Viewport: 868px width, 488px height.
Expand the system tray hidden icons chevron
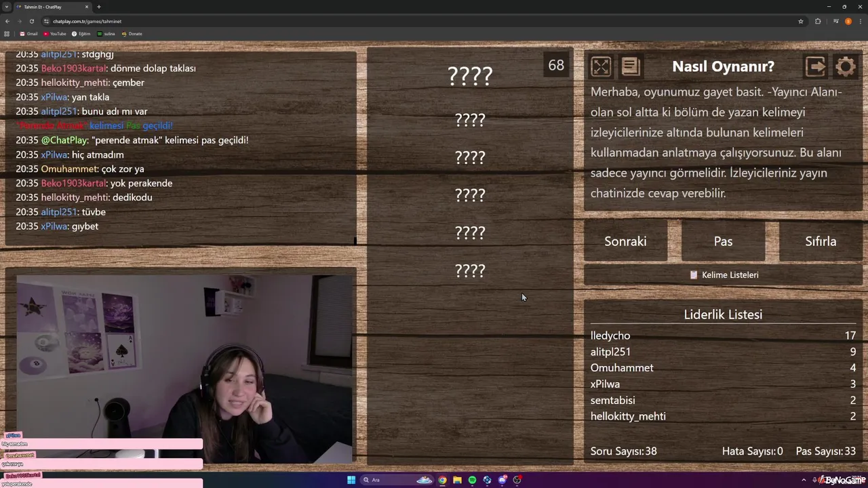804,480
